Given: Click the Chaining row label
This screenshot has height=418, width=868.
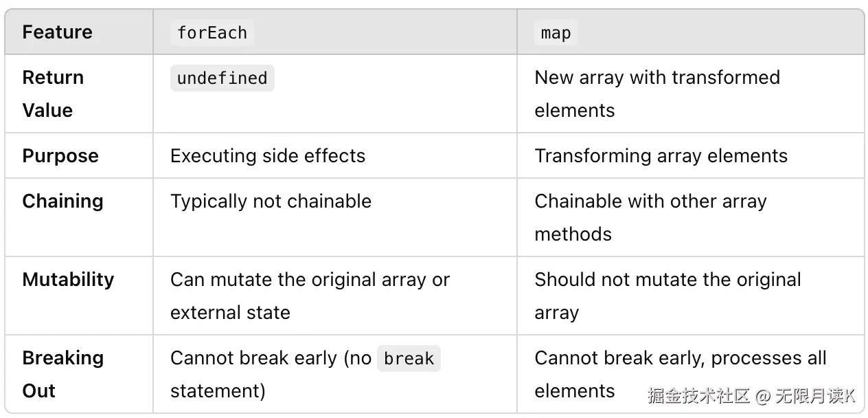Looking at the screenshot, I should [62, 201].
